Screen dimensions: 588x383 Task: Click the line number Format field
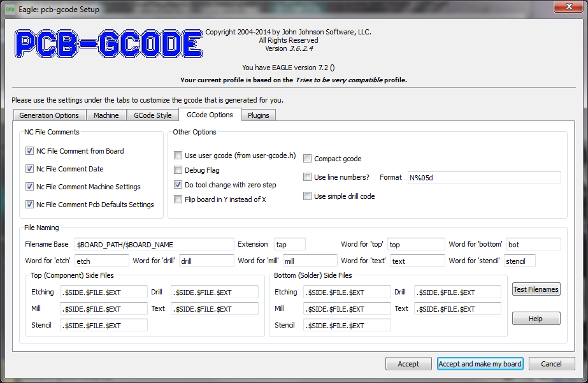pyautogui.click(x=484, y=177)
